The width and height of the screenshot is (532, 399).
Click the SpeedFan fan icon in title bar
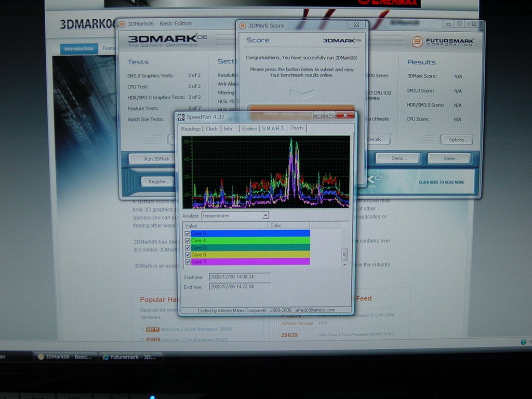click(181, 117)
